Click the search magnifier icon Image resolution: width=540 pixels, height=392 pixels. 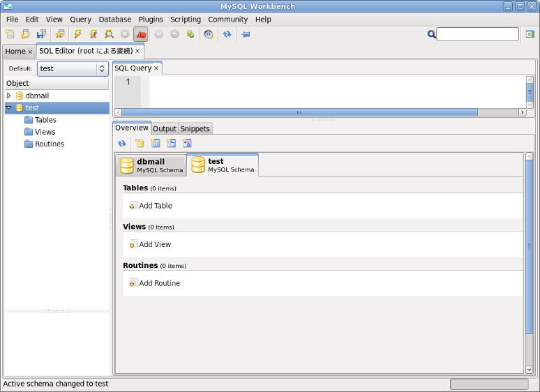click(432, 34)
